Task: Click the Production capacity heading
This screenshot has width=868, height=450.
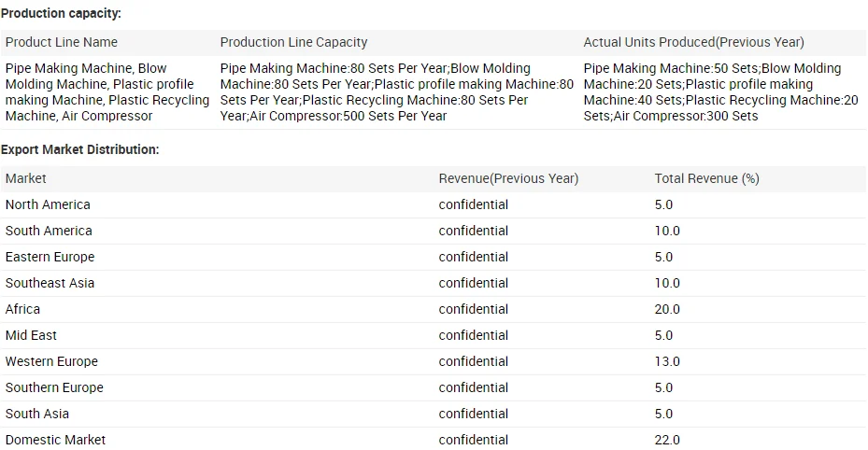Action: [62, 13]
